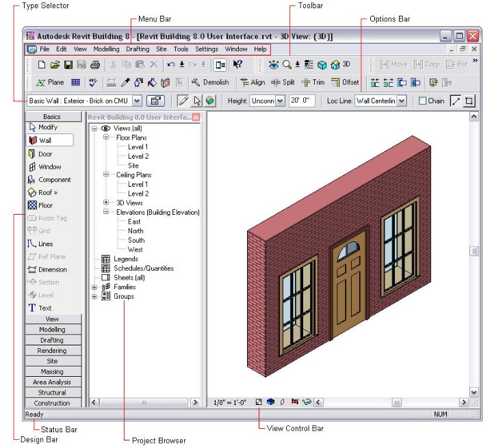Enable the Chain checkbox
Image resolution: width=490 pixels, height=448 pixels.
422,101
